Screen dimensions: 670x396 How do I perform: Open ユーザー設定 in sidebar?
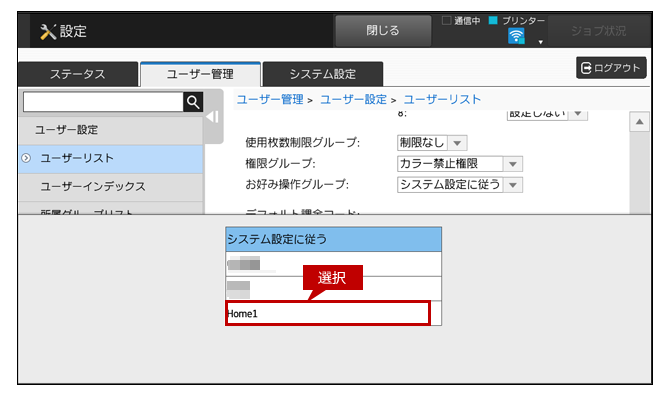pyautogui.click(x=111, y=130)
